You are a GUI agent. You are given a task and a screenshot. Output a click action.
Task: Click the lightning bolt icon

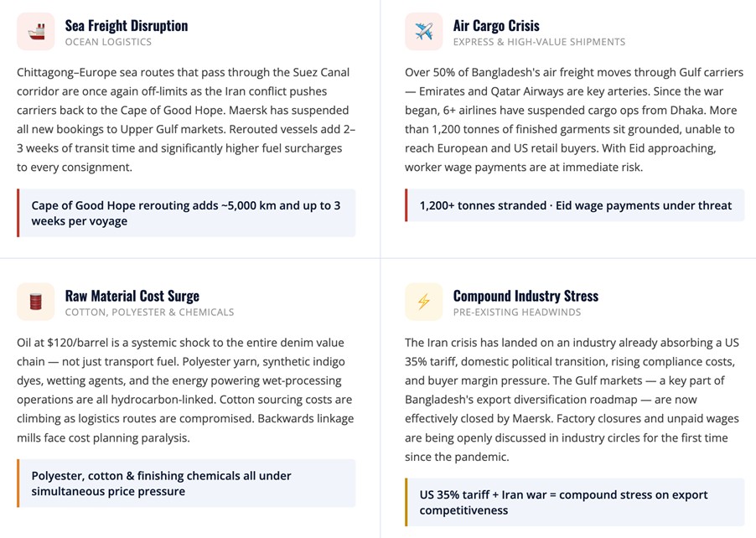pos(423,302)
